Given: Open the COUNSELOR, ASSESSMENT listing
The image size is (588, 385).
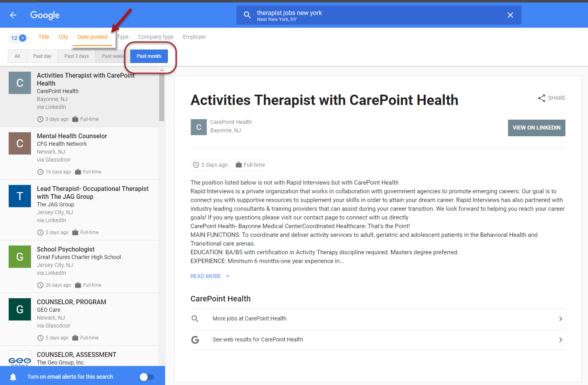Looking at the screenshot, I should 79,356.
